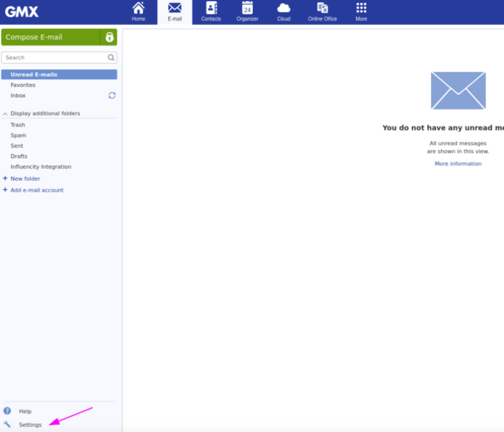Open the Online Office icon
The height and width of the screenshot is (432, 504).
tap(322, 8)
